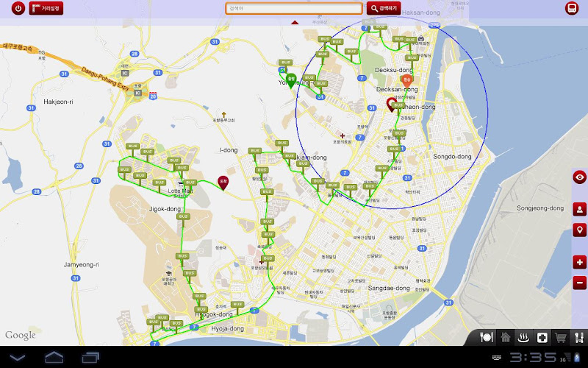Image resolution: width=588 pixels, height=368 pixels.
Task: Tap the Songdo-dong map label
Action: click(x=452, y=156)
